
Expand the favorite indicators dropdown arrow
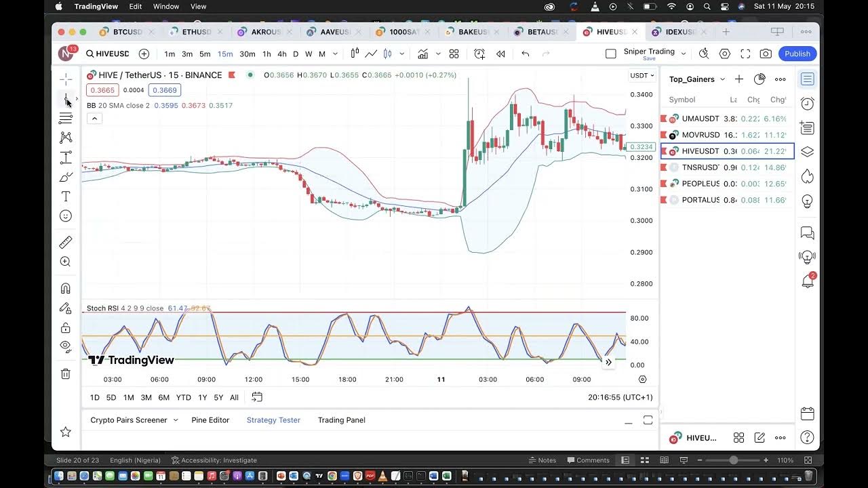[438, 54]
